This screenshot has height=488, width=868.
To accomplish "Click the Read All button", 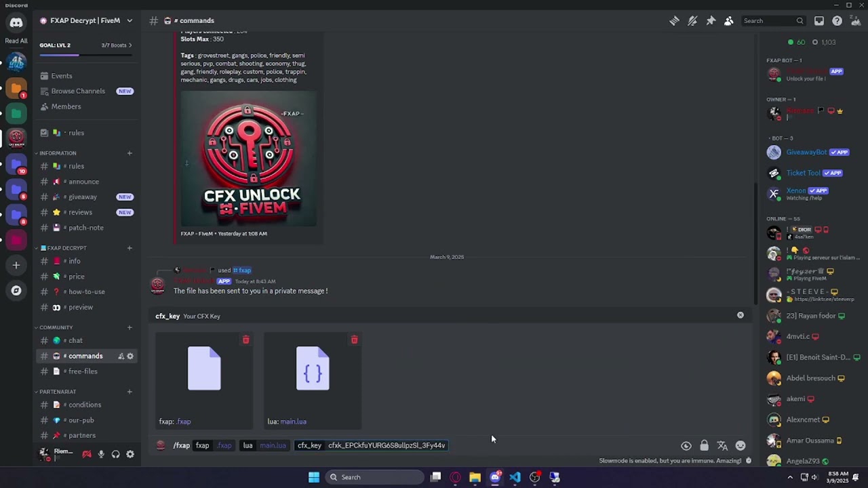I will 16,41.
